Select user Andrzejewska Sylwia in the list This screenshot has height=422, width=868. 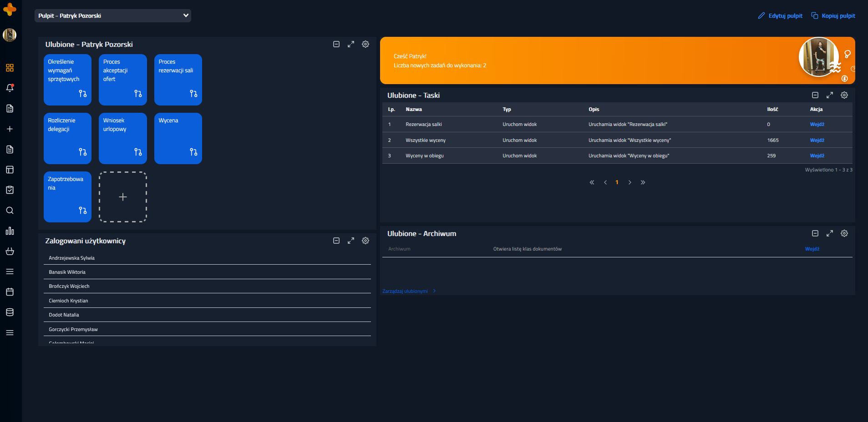tap(207, 258)
